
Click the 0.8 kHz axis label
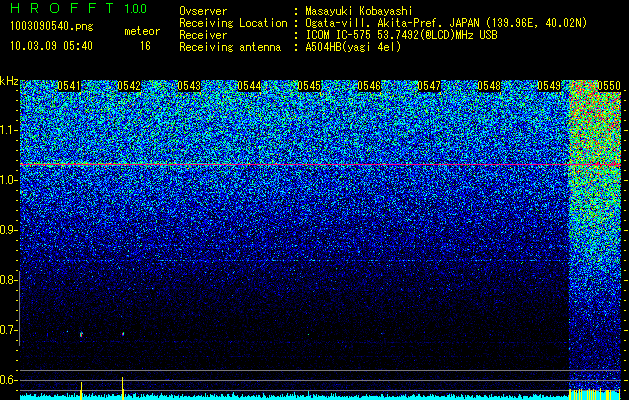tap(8, 280)
